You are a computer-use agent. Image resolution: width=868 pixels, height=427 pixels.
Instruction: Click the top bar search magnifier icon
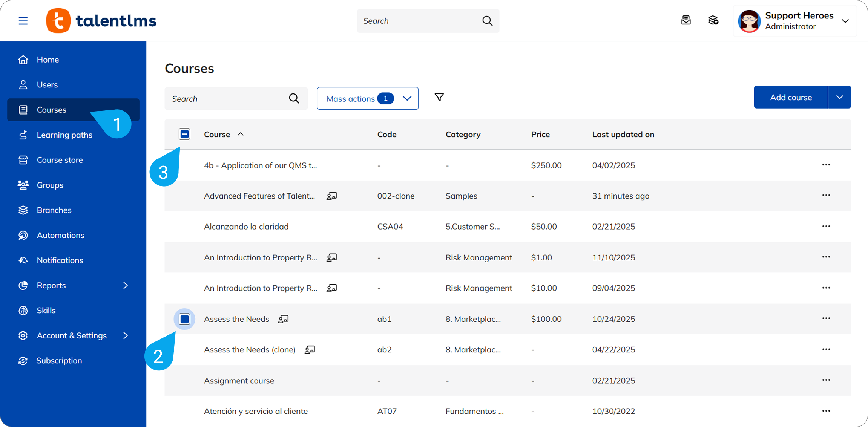(487, 21)
